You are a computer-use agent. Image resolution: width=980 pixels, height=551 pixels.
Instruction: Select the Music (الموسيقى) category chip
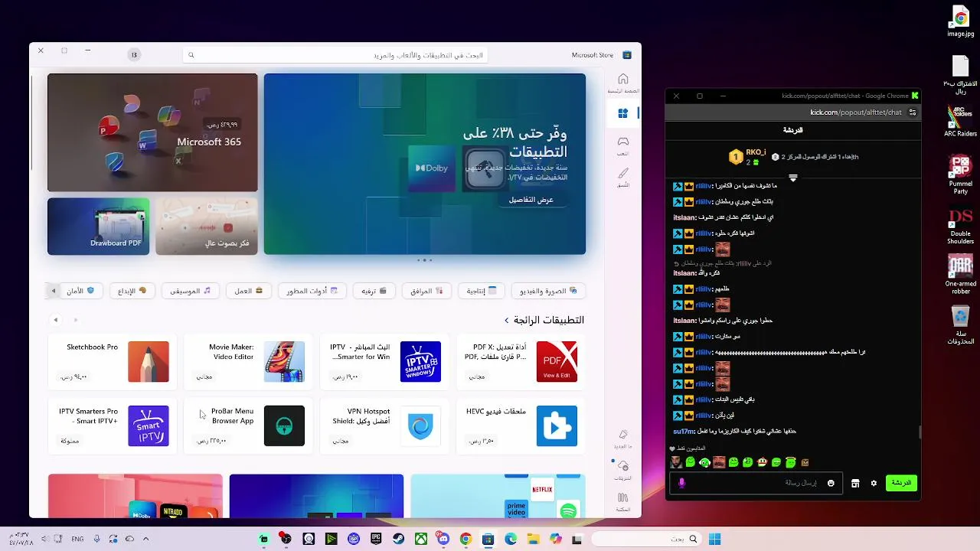click(191, 291)
